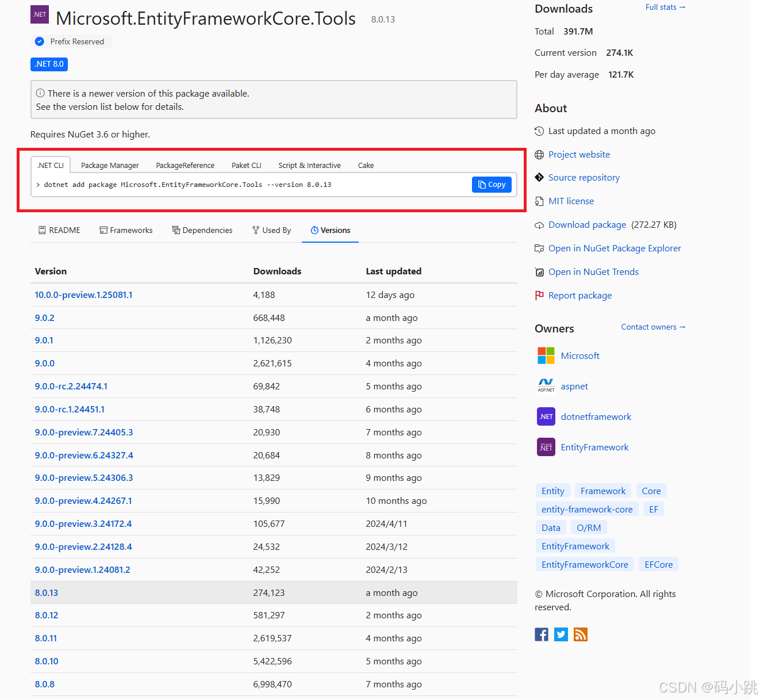Screen dimensions: 760x700
Task: Open the Versions tab
Action: tap(331, 230)
